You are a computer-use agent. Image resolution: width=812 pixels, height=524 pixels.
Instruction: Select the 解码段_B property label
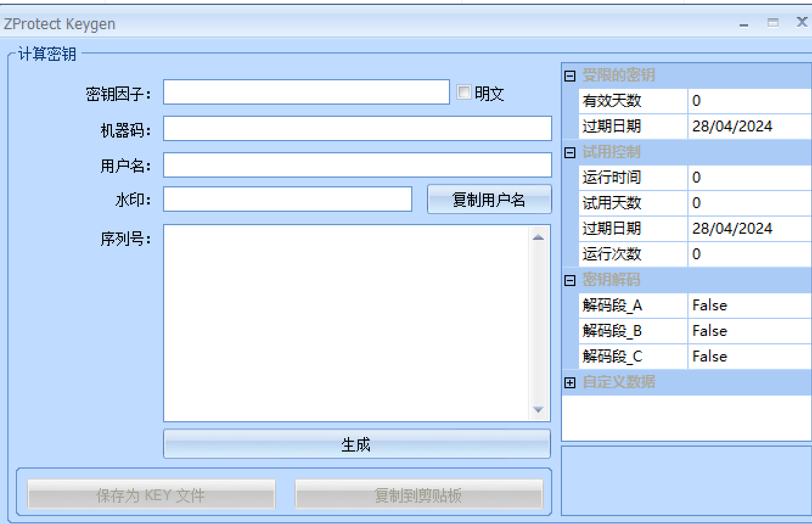612,331
